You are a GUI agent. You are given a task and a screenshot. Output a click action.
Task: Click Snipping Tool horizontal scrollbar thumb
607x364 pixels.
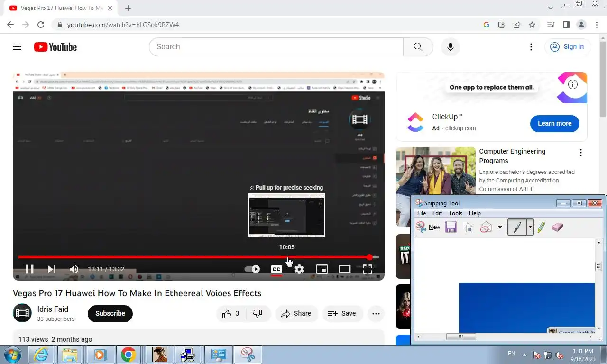(x=461, y=337)
